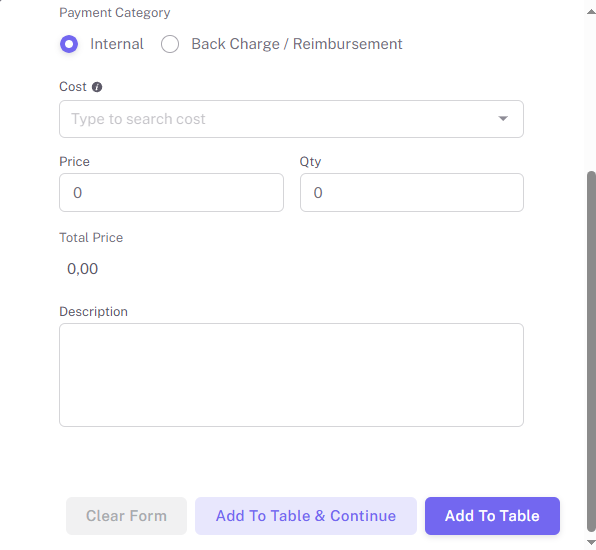
Task: Click the Internal option label
Action: (117, 44)
